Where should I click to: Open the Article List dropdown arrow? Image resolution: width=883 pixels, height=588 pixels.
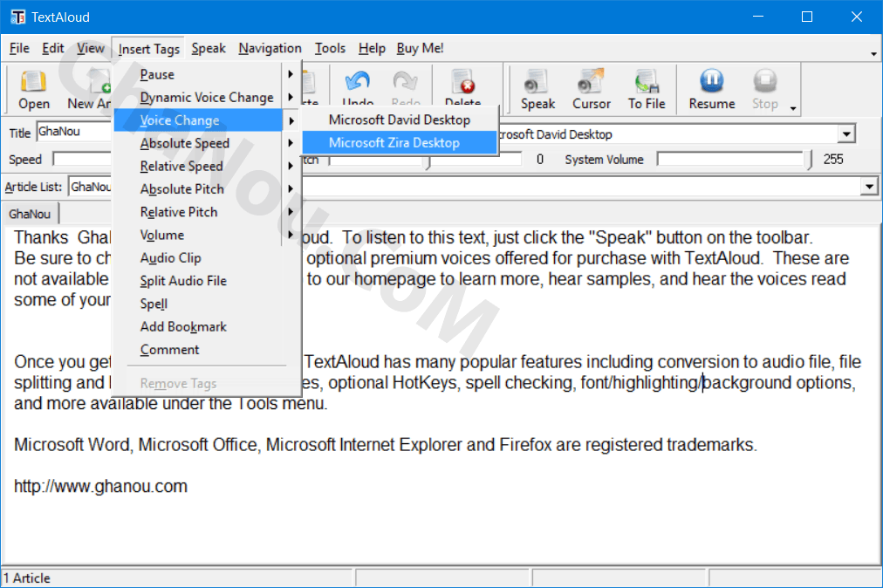[870, 187]
